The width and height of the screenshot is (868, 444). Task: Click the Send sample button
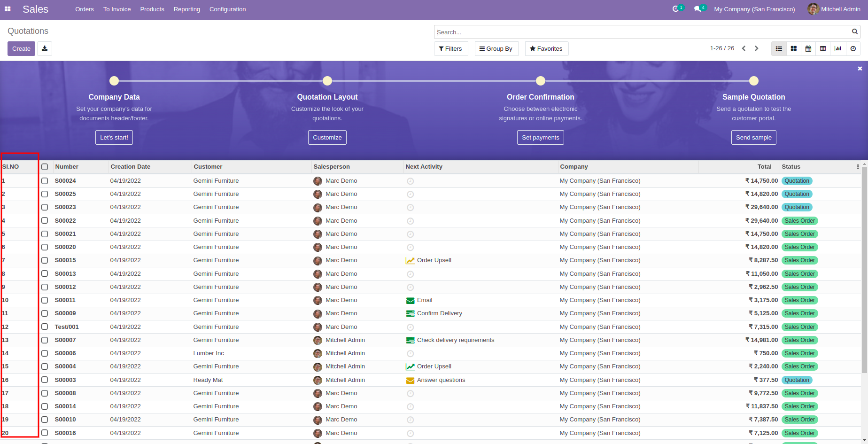point(754,137)
